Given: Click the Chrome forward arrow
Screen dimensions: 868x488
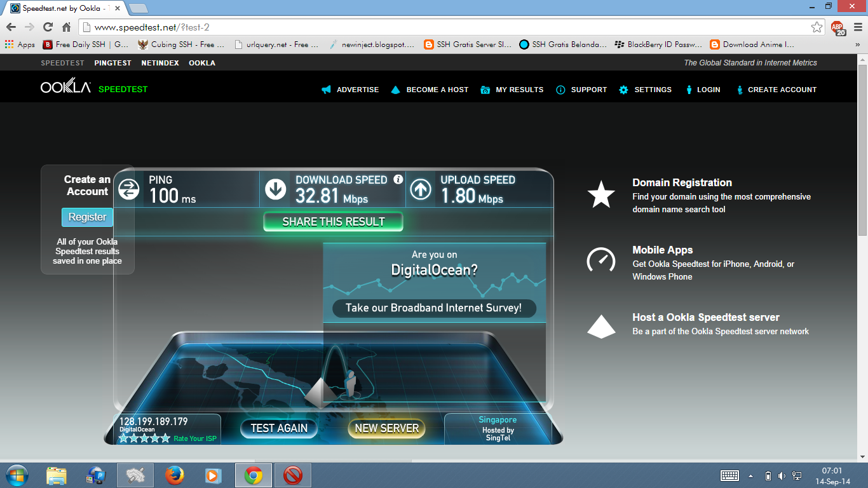Looking at the screenshot, I should click(x=29, y=27).
